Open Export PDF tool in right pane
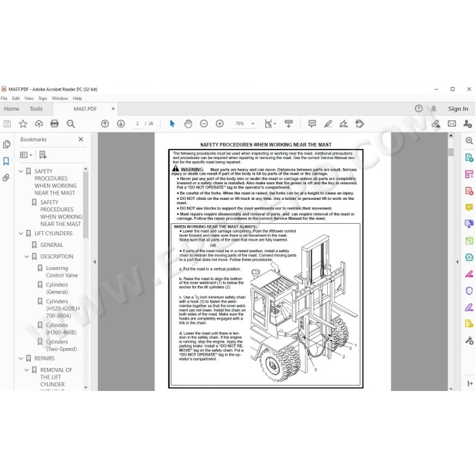 click(x=469, y=158)
